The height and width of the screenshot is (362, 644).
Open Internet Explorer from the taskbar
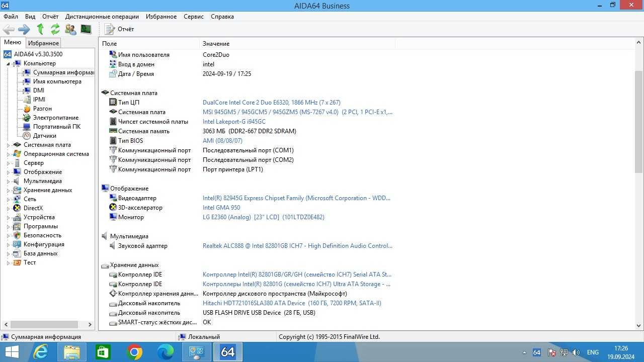[40, 352]
